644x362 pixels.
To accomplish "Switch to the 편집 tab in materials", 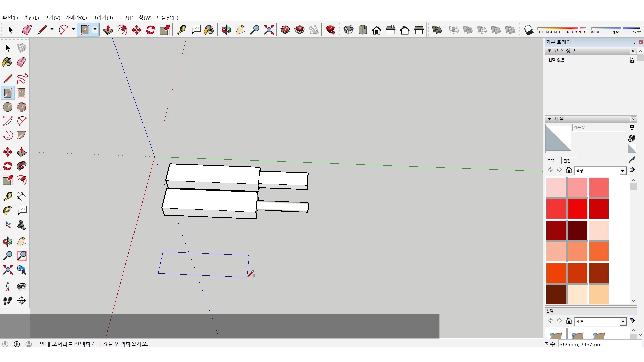I will pos(567,161).
